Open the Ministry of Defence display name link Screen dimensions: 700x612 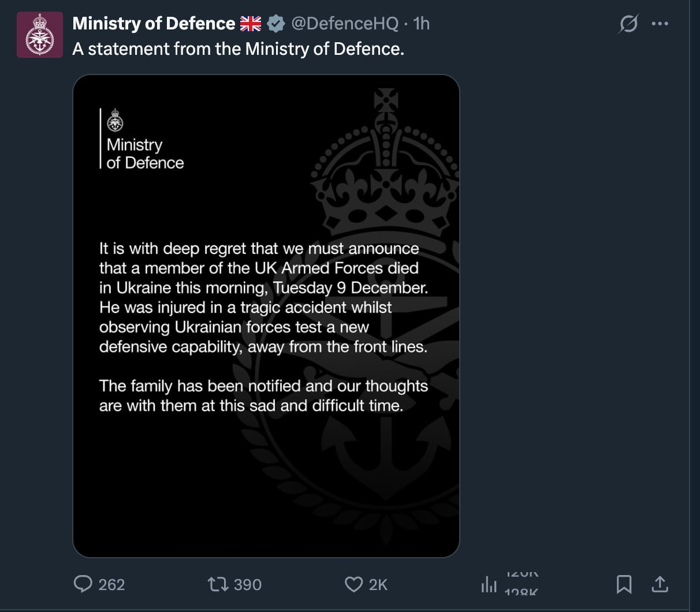[x=154, y=24]
